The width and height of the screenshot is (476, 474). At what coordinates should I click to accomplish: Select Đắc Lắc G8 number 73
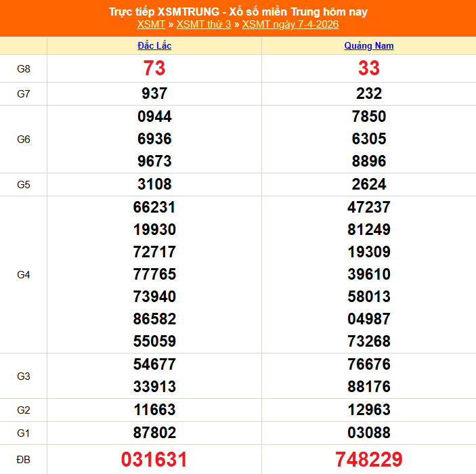(154, 68)
